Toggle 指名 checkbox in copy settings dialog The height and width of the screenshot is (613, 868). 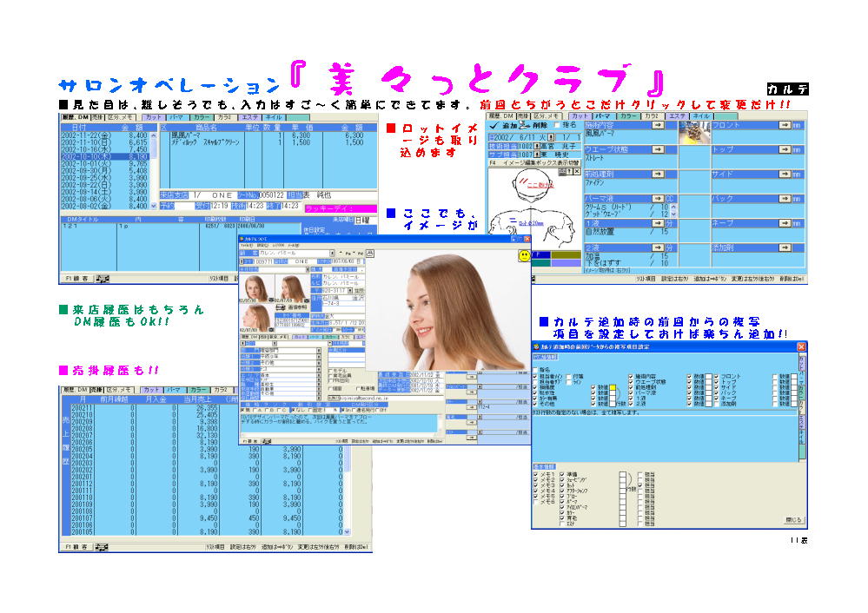pos(535,370)
